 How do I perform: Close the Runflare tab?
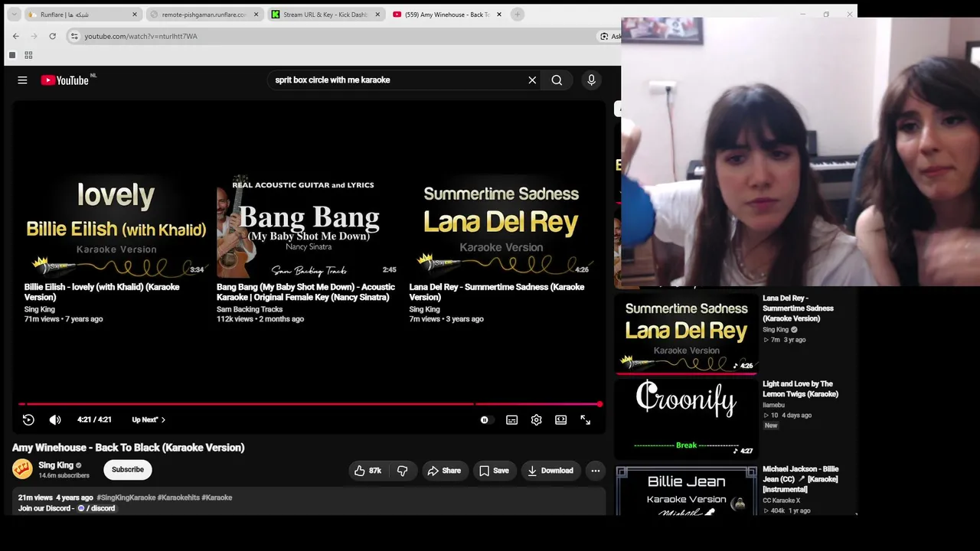click(x=135, y=15)
